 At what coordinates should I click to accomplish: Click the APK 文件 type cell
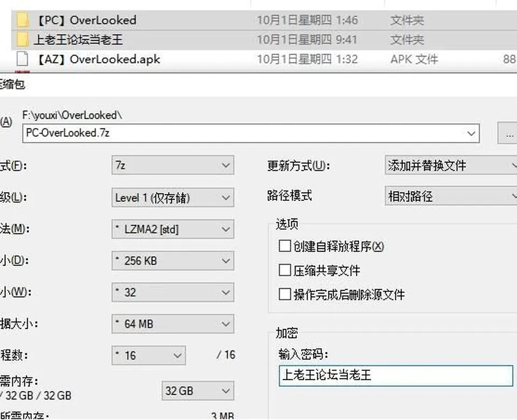414,59
